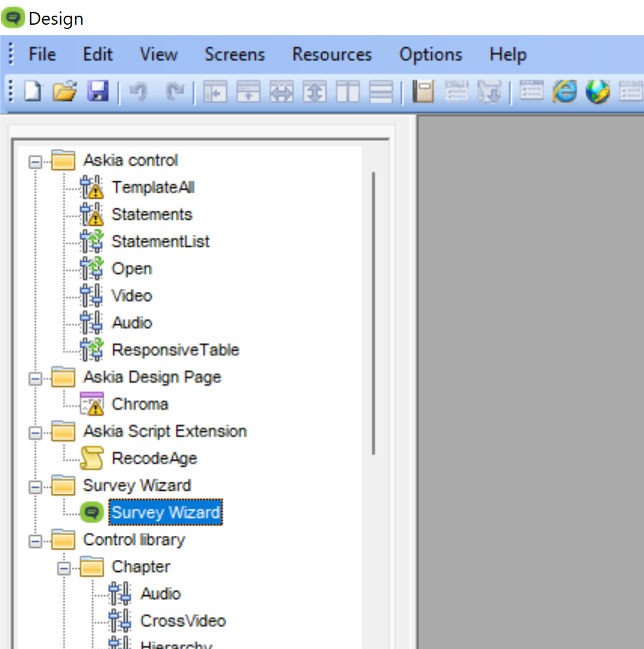Click the toolbar drag handle grip
Image resolution: width=644 pixels, height=649 pixels.
tap(11, 91)
